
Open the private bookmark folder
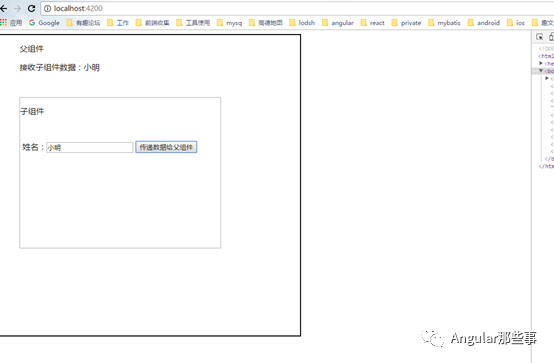click(x=406, y=23)
